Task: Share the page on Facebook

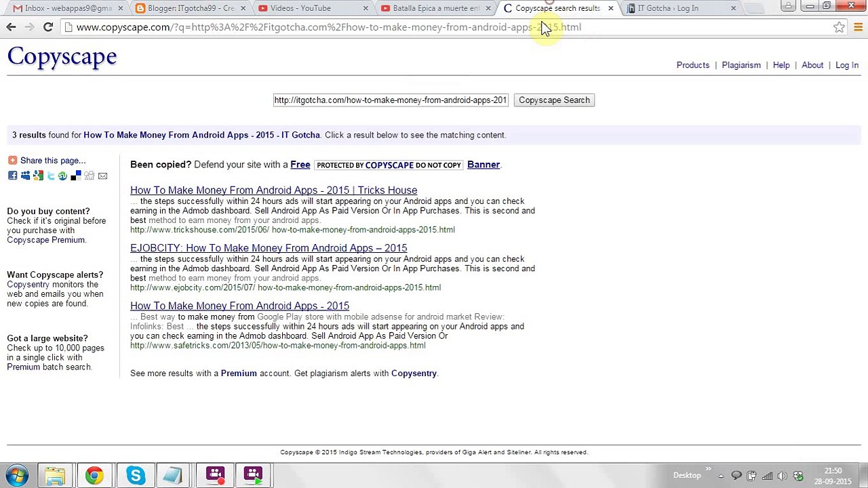Action: [12, 176]
